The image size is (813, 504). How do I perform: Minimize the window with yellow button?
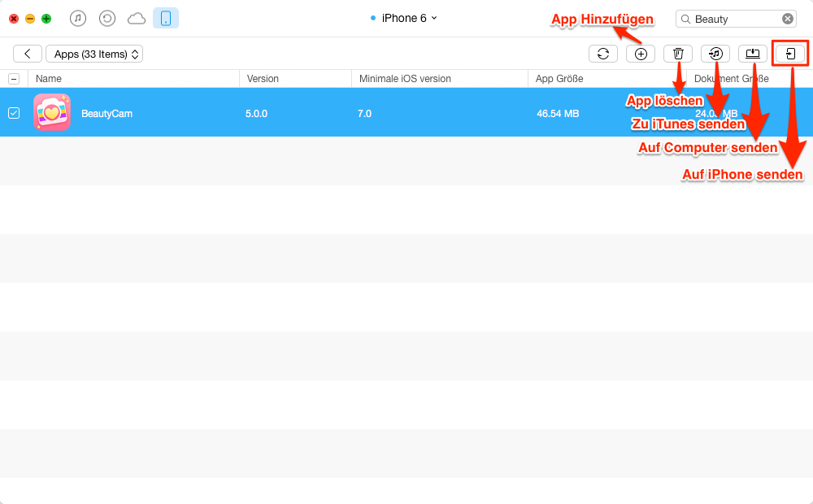pos(30,19)
